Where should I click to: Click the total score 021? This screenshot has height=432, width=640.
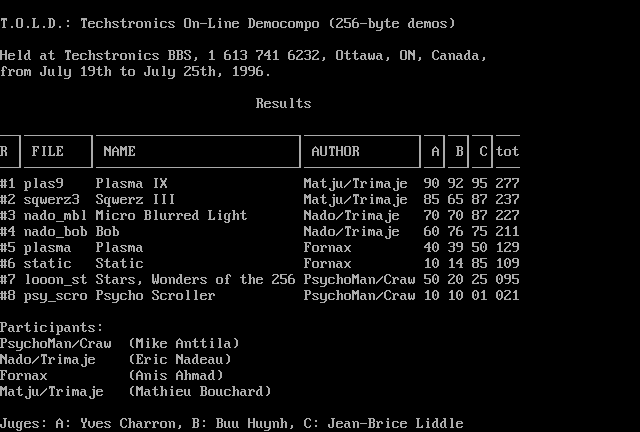[x=507, y=296]
